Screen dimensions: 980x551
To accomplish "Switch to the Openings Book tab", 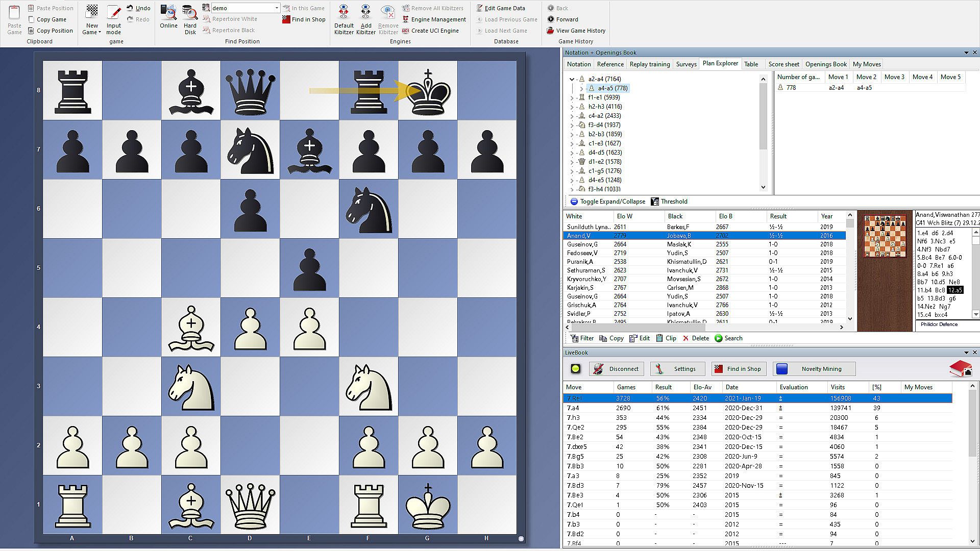I will pyautogui.click(x=825, y=64).
